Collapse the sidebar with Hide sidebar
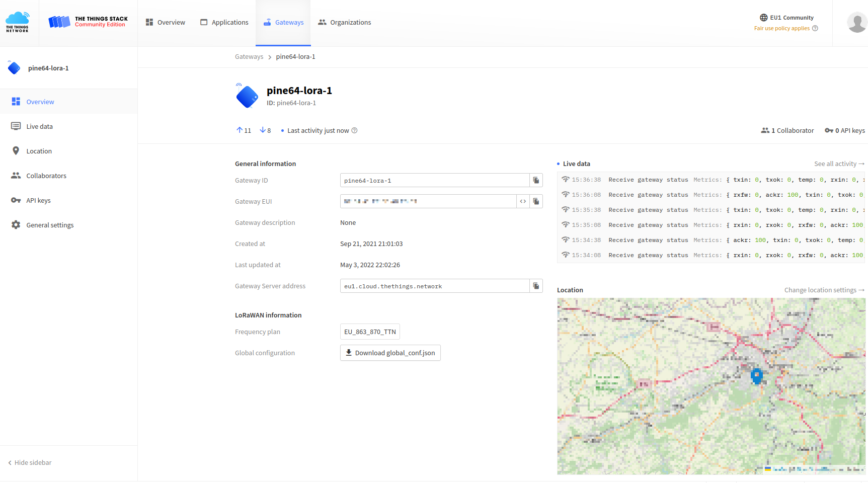 [30, 462]
